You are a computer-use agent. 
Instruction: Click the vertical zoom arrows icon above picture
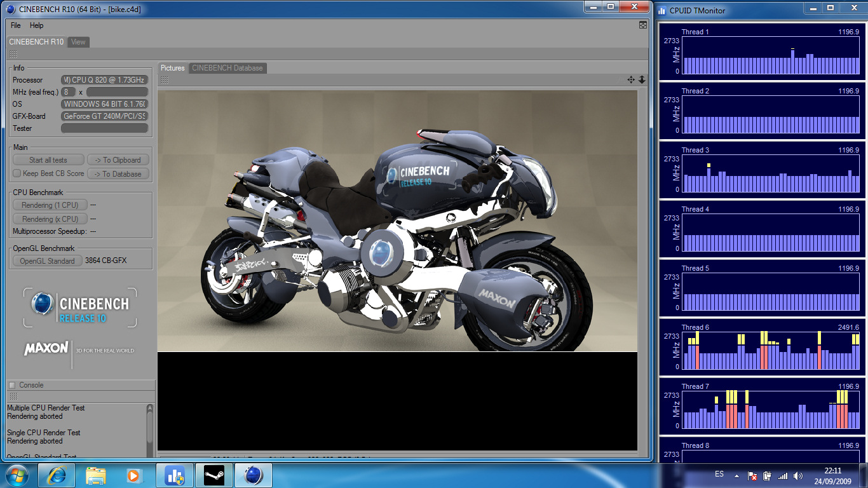(x=642, y=79)
